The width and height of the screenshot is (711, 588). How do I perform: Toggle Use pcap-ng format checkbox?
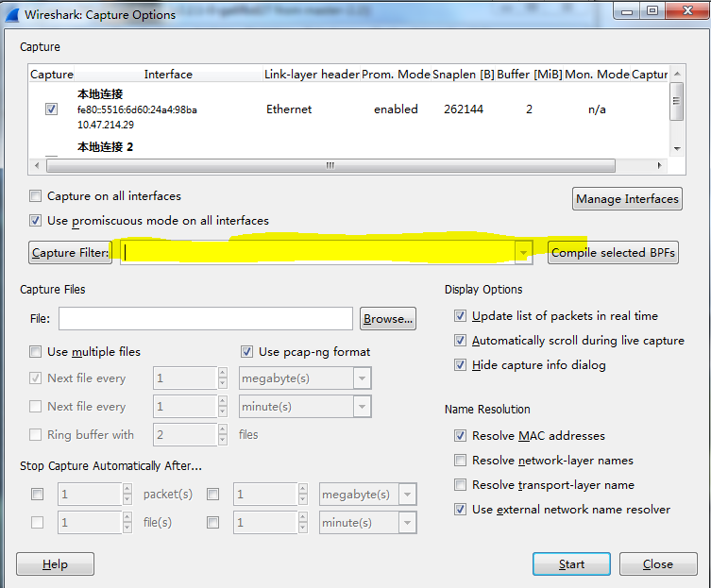(246, 352)
